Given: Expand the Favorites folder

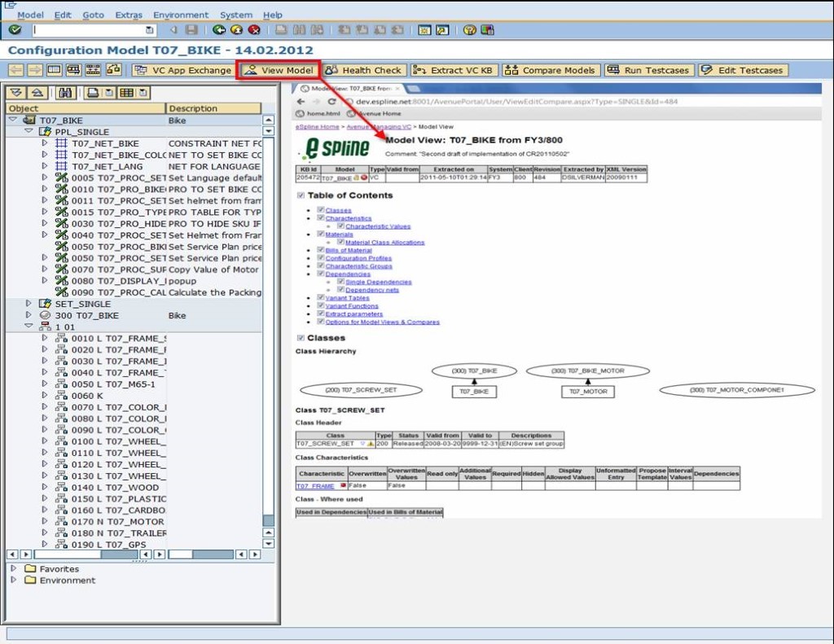Looking at the screenshot, I should pos(14,568).
